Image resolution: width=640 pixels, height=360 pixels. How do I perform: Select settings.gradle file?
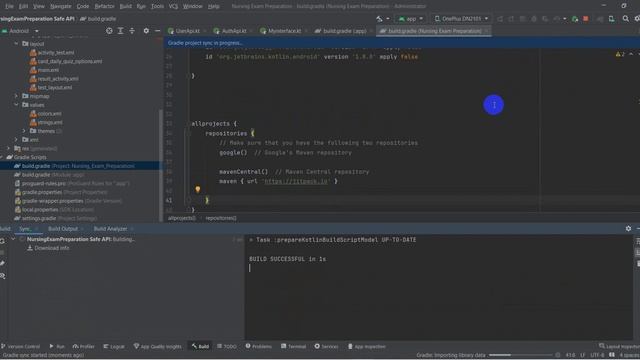pos(55,218)
